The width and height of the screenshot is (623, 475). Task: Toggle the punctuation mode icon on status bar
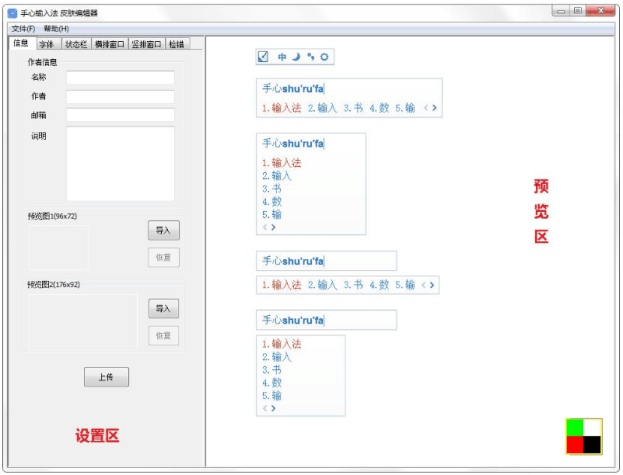(310, 57)
